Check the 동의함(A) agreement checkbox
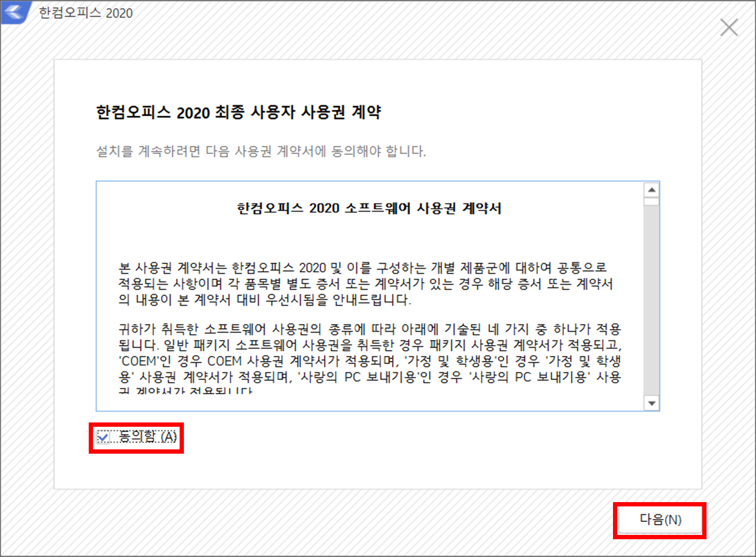Viewport: 756px width, 557px height. click(103, 437)
